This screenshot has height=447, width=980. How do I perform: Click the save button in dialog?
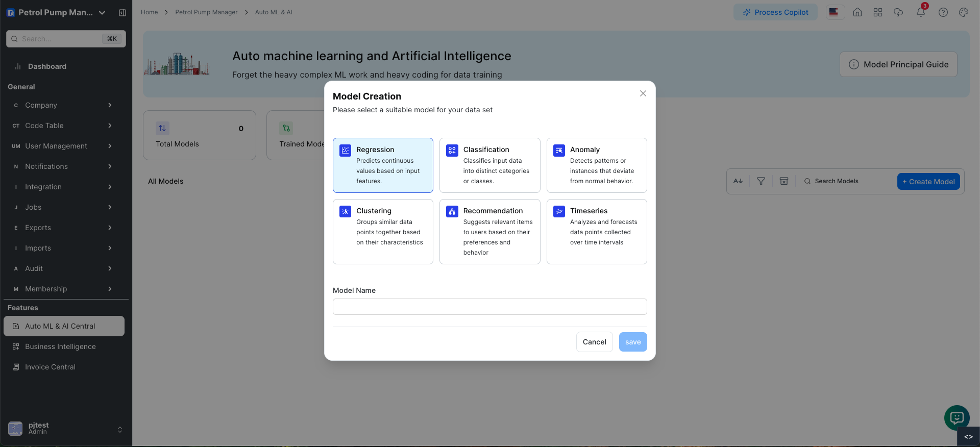pyautogui.click(x=633, y=342)
